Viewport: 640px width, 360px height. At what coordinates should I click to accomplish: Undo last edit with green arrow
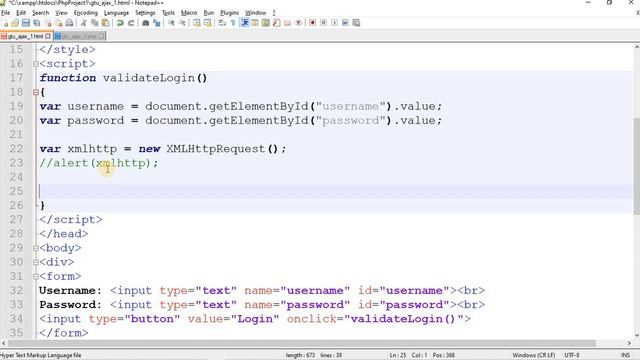(120, 23)
